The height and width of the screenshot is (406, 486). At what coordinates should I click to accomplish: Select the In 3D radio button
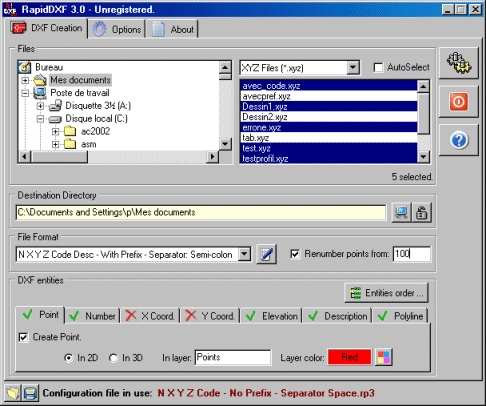[x=113, y=358]
